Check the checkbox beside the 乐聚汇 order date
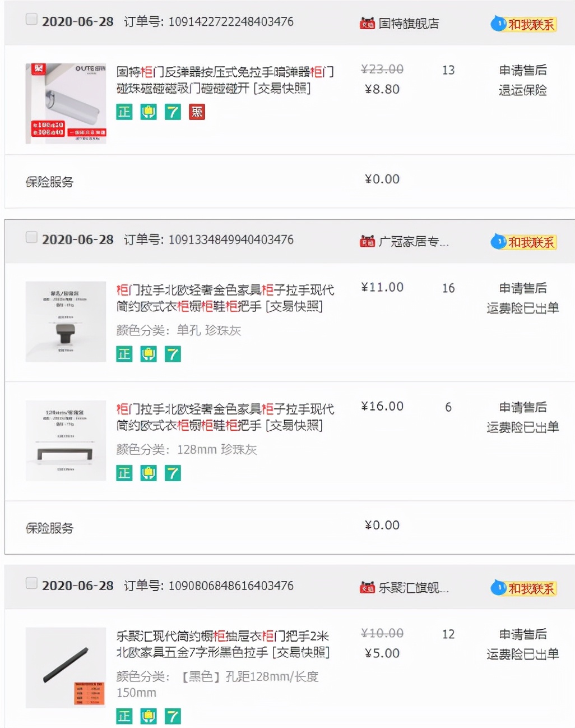This screenshot has height=728, width=575. (x=31, y=582)
